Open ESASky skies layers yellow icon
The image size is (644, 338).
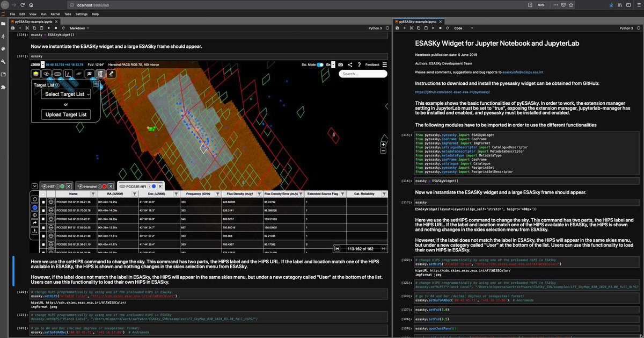click(x=35, y=74)
